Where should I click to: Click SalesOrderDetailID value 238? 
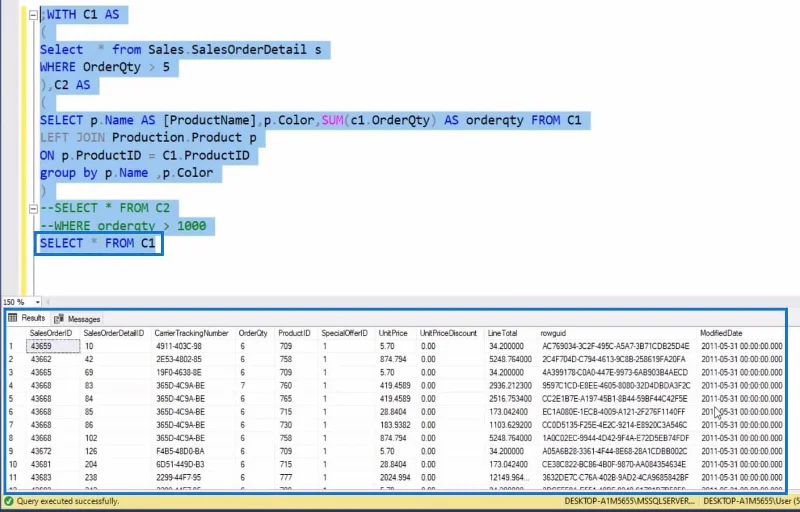point(90,478)
